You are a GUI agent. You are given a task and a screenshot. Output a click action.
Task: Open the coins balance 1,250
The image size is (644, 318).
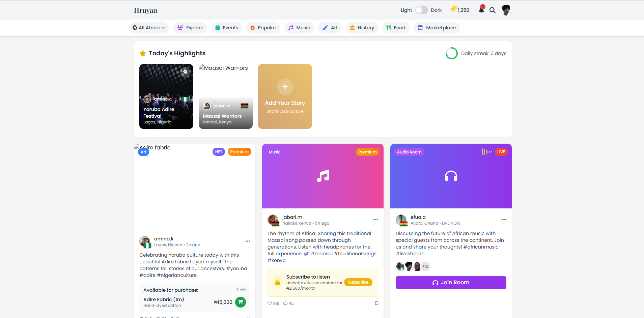click(460, 10)
